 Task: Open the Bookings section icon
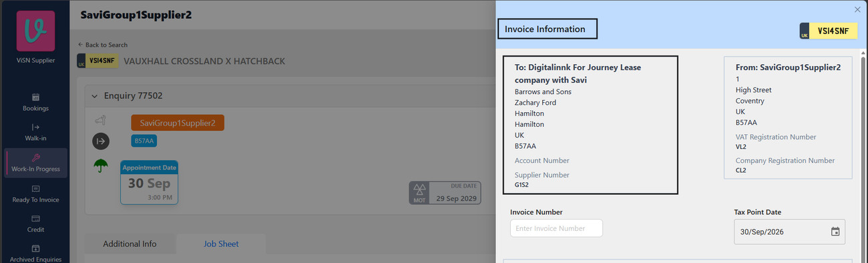[x=35, y=97]
